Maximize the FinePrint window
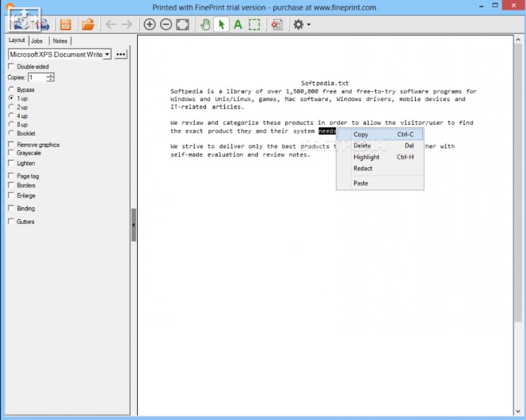 [495, 6]
